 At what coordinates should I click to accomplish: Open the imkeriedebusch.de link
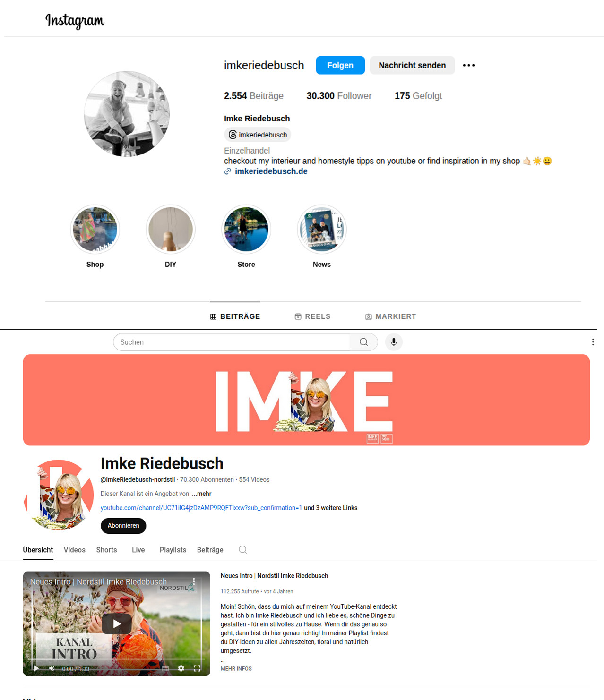coord(271,171)
